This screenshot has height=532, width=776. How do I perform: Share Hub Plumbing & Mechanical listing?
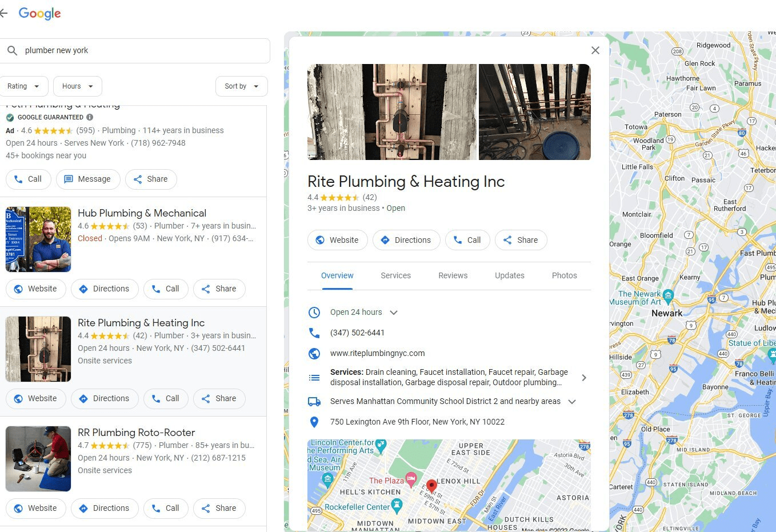[x=219, y=289]
